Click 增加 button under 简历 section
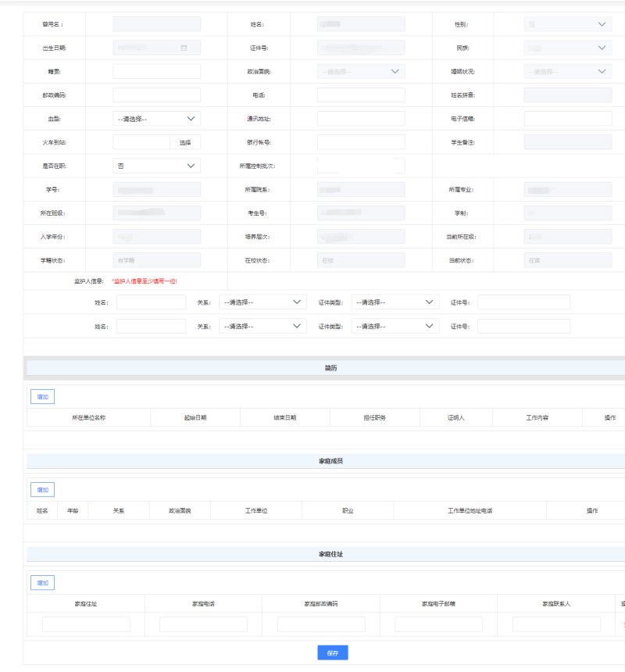This screenshot has height=672, width=625. [x=42, y=397]
